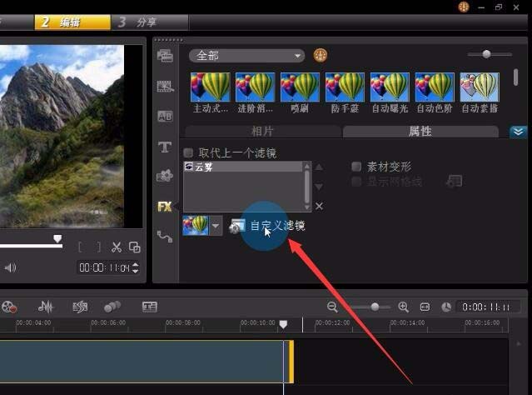Click the preview timecode 00:00:11:04 field
Image resolution: width=532 pixels, height=395 pixels.
tap(104, 267)
